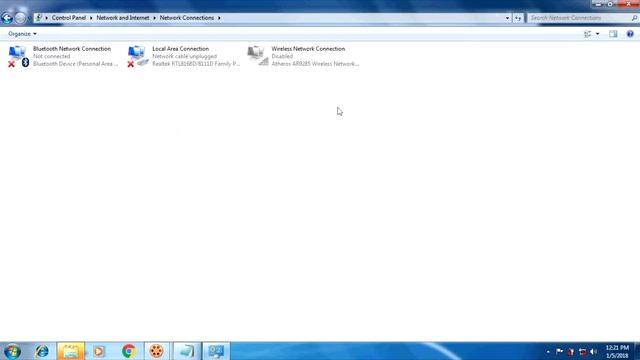Launch Internet Explorer from taskbar

(42, 351)
